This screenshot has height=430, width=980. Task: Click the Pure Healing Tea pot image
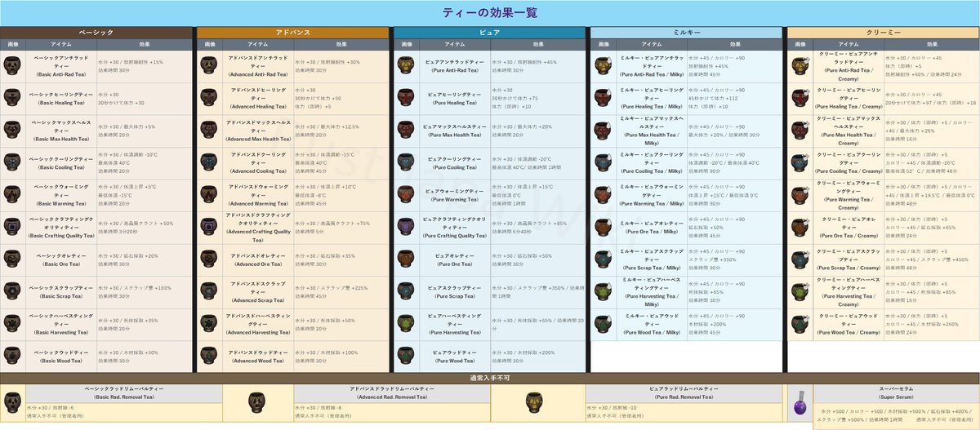(x=405, y=97)
